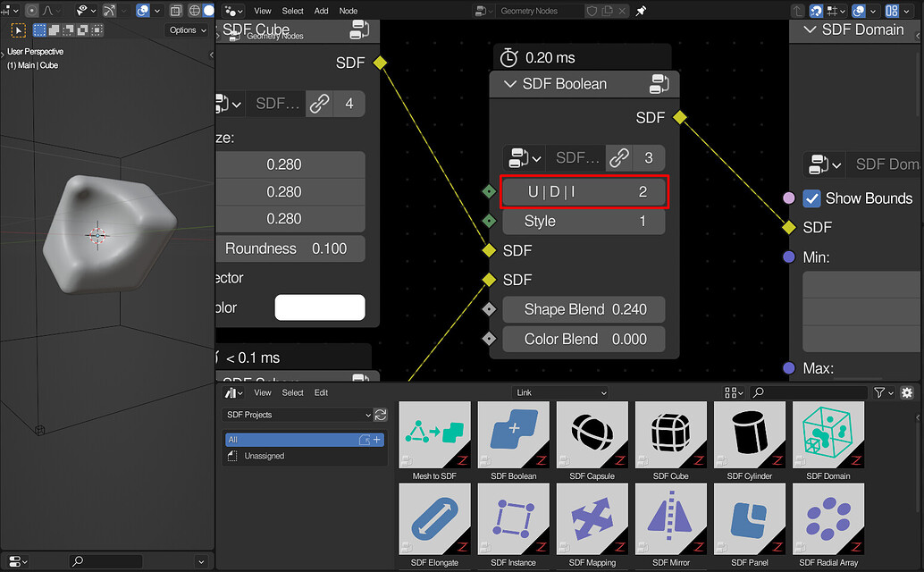Click the white Color swatch
This screenshot has height=572, width=924.
[320, 307]
